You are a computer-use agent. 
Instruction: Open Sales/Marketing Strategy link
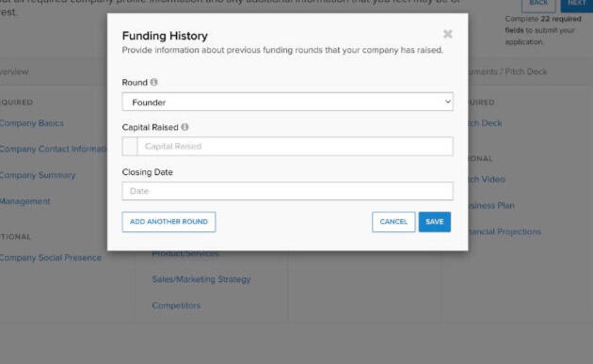click(201, 279)
